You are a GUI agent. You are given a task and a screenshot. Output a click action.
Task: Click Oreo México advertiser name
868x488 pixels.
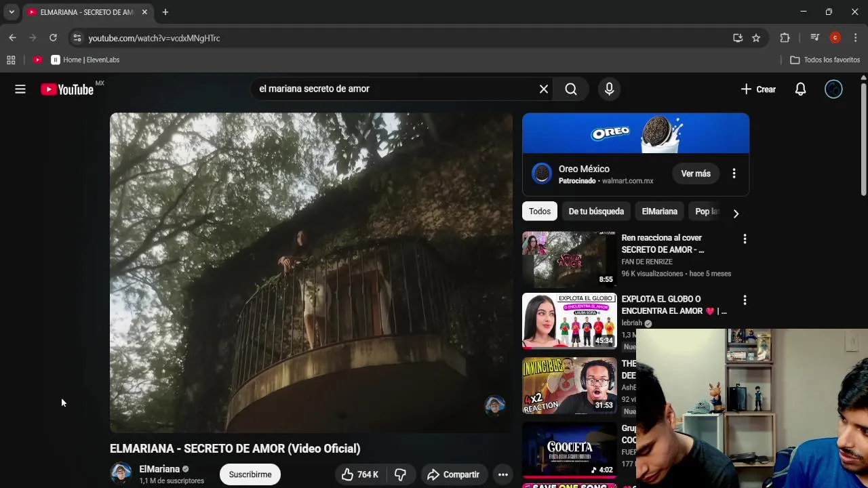click(x=584, y=169)
